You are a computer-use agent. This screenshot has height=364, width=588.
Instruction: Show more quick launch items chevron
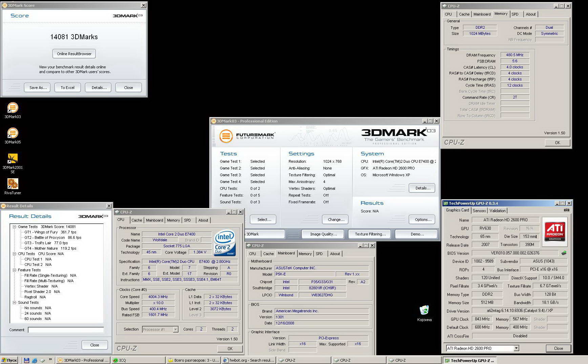50,359
